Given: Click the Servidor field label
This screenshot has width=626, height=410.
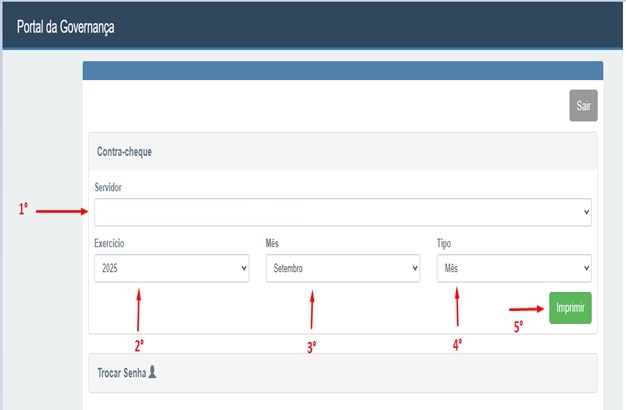Looking at the screenshot, I should 109,187.
